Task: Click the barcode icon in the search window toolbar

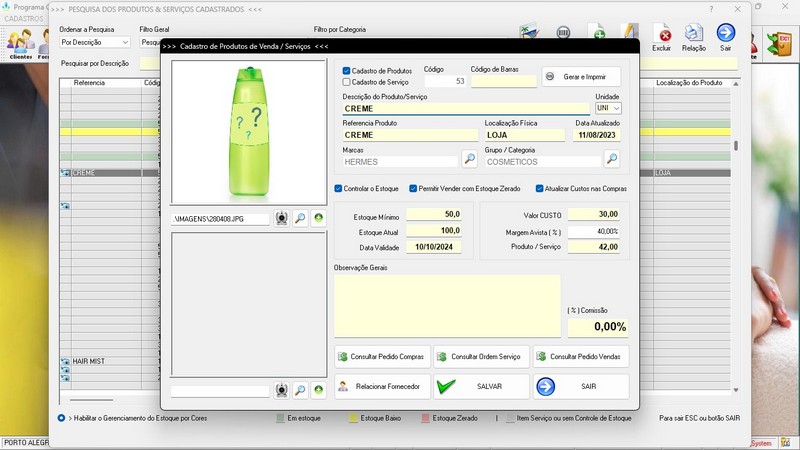Action: coord(563,33)
